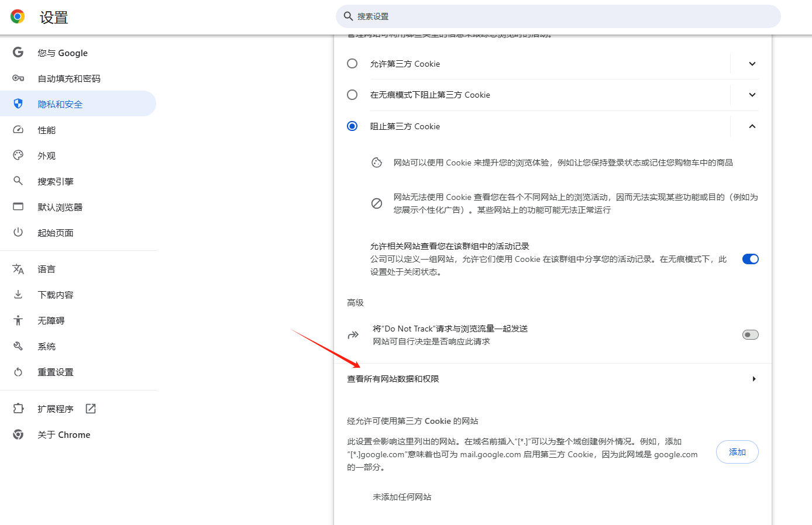Click the cookie icon in description
Image resolution: width=812 pixels, height=525 pixels.
377,163
